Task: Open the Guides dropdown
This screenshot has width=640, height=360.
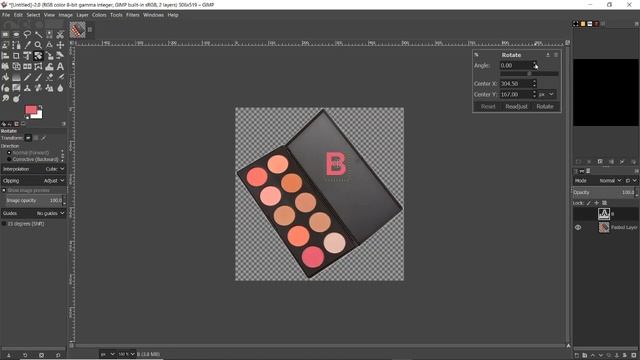Action: point(34,213)
